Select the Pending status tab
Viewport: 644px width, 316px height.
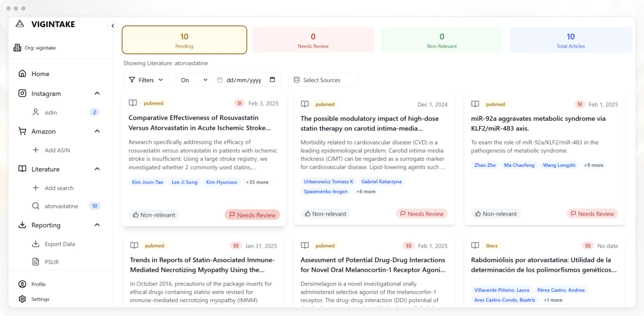coord(184,40)
